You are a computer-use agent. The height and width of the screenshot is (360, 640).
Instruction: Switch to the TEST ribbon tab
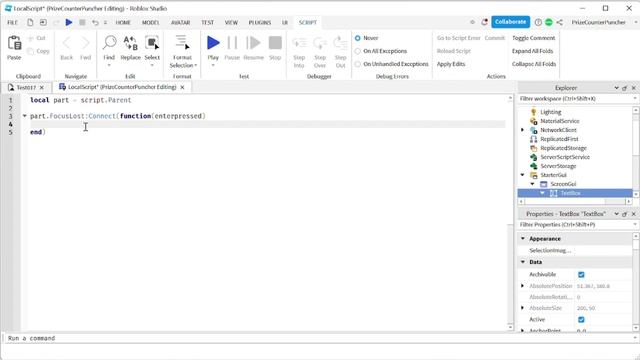pos(207,22)
